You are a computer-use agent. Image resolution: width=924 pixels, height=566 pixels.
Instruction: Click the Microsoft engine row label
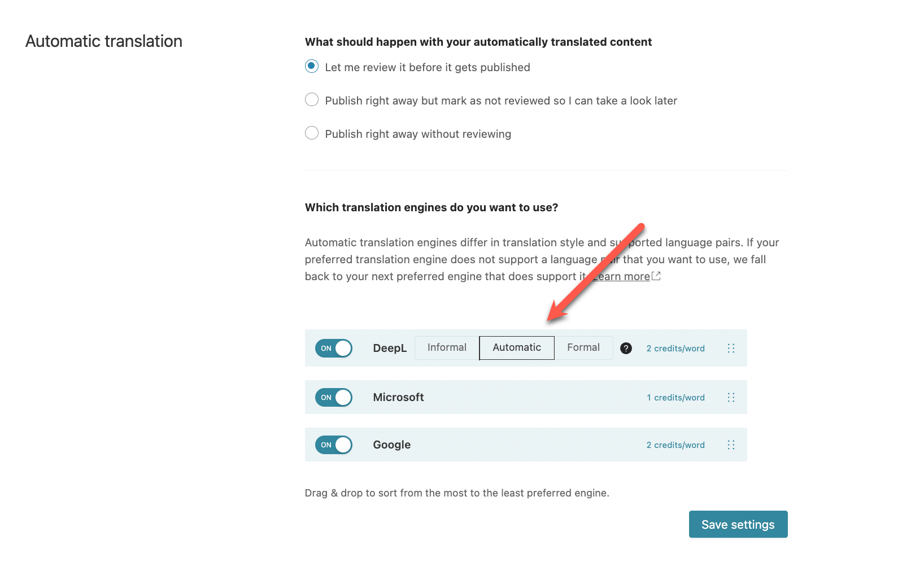398,397
